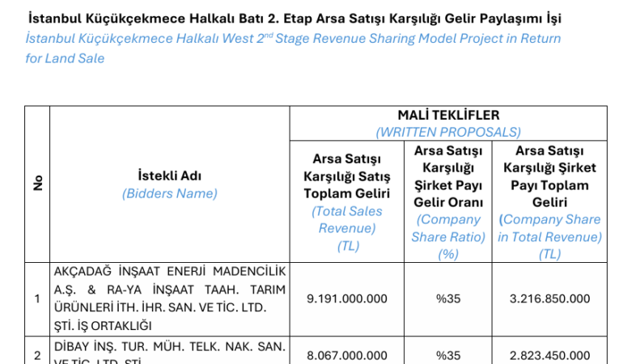This screenshot has width=623, height=364.
Task: Click the '(Company Share Ratio) (%)' text
Action: [x=448, y=237]
